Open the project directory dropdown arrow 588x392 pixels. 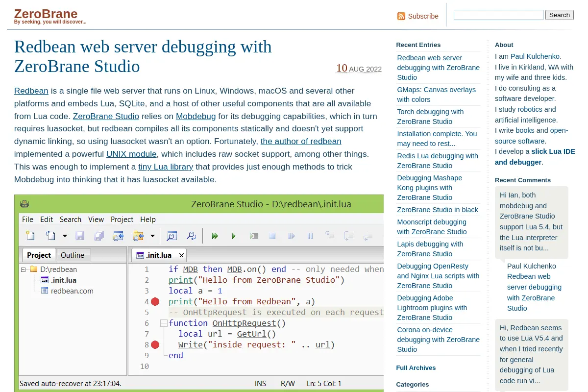click(x=152, y=236)
